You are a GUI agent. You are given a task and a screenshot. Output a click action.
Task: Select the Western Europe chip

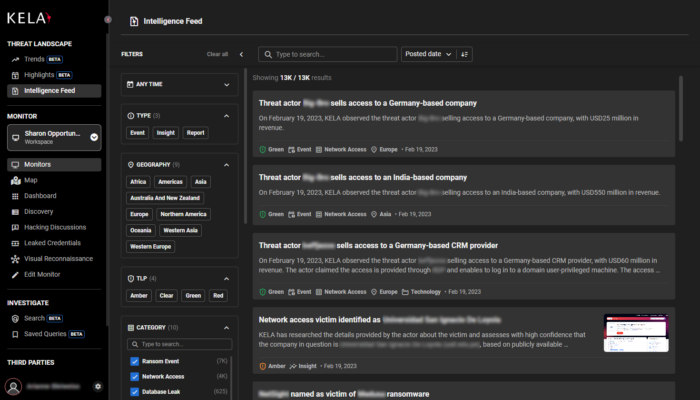pyautogui.click(x=150, y=246)
